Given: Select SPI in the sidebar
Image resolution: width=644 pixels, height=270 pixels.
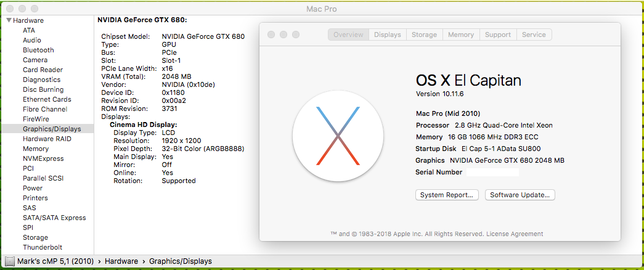Looking at the screenshot, I should 28,227.
